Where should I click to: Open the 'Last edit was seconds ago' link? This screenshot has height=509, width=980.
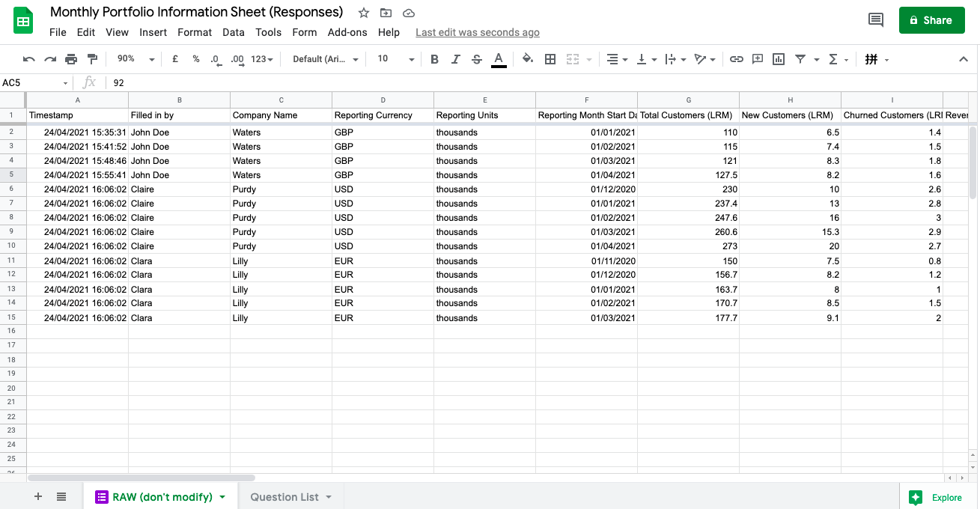[x=477, y=32]
